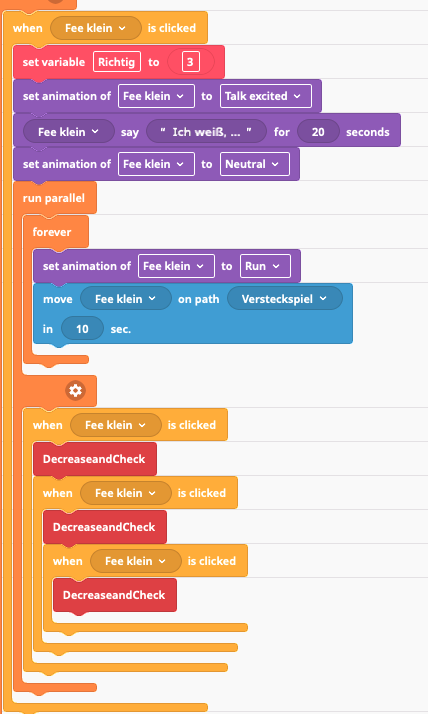Open Fee klein dropdown in top when-clicked block

pos(96,28)
